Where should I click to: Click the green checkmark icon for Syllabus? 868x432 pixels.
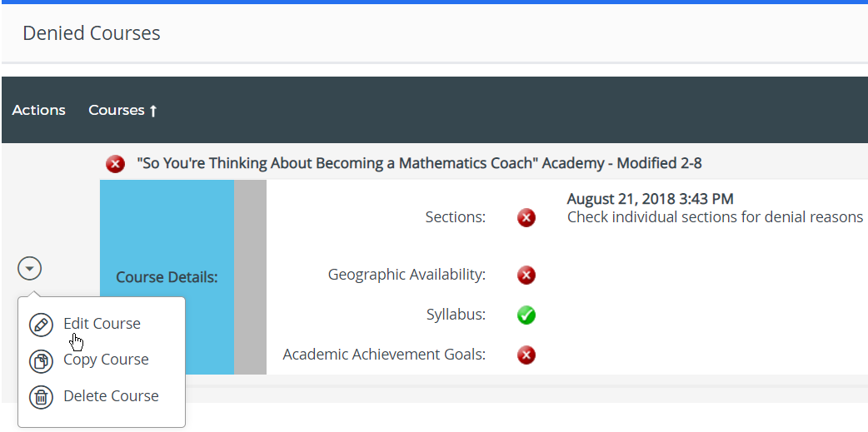click(526, 315)
